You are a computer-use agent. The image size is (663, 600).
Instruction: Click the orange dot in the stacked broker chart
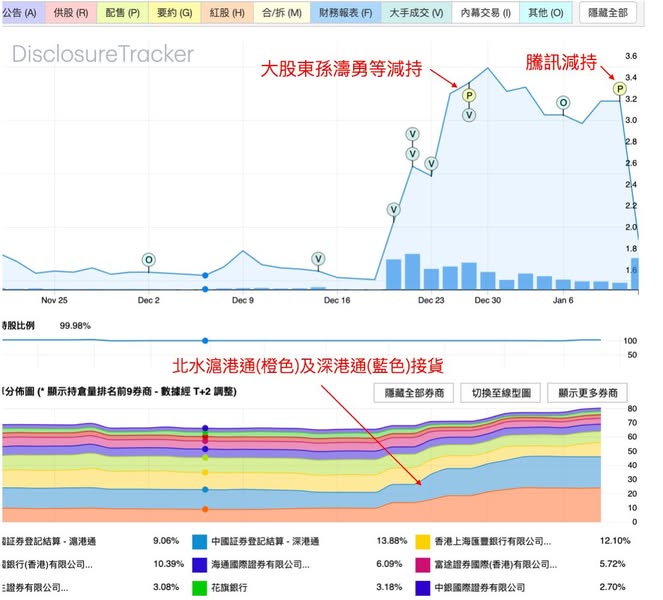pyautogui.click(x=205, y=510)
